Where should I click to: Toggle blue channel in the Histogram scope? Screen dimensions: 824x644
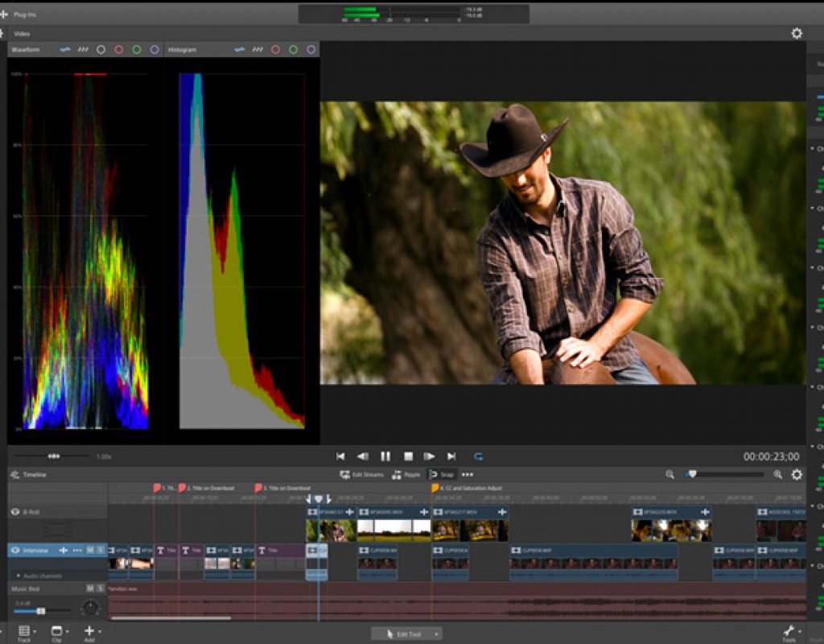(x=311, y=49)
